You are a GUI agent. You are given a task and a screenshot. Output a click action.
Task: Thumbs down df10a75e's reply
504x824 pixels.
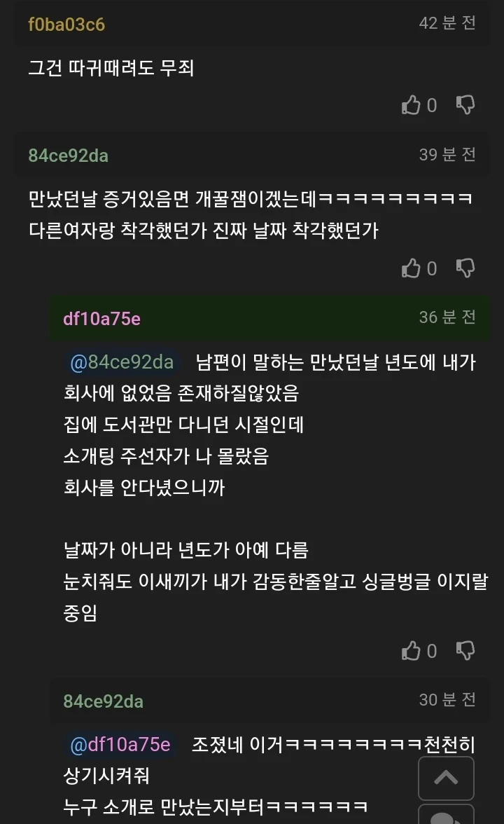465,650
